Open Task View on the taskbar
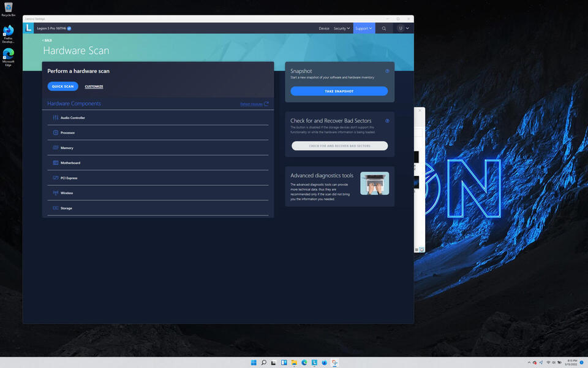 (274, 362)
